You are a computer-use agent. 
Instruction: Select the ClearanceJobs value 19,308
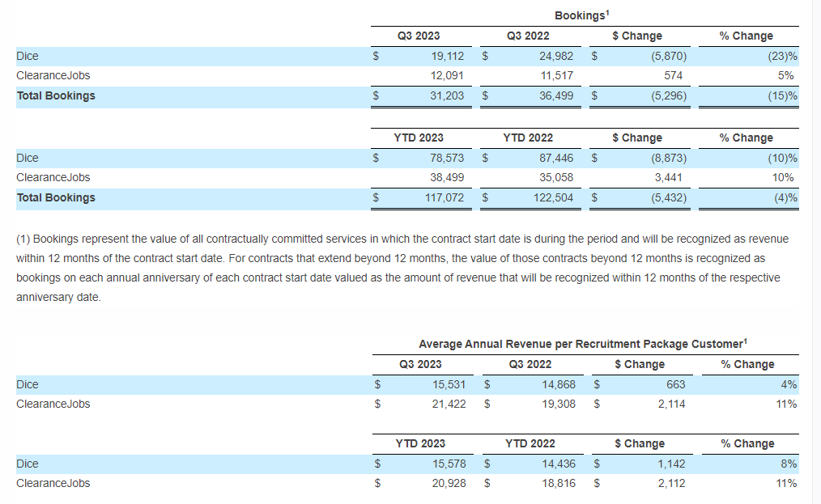click(559, 404)
